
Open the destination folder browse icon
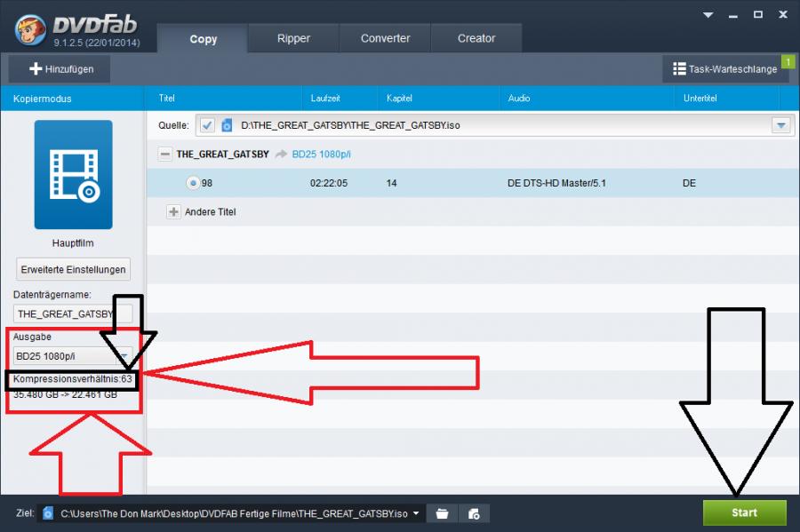pyautogui.click(x=441, y=513)
